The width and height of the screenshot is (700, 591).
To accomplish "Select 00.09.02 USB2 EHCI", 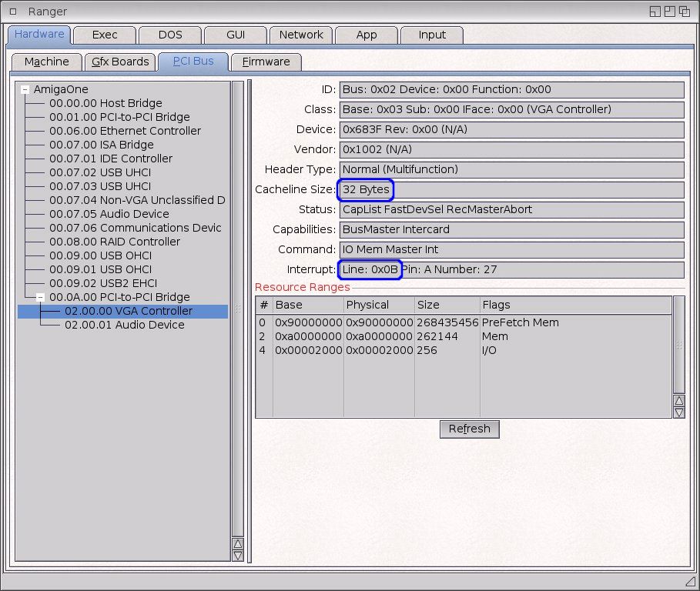I will 103,282.
